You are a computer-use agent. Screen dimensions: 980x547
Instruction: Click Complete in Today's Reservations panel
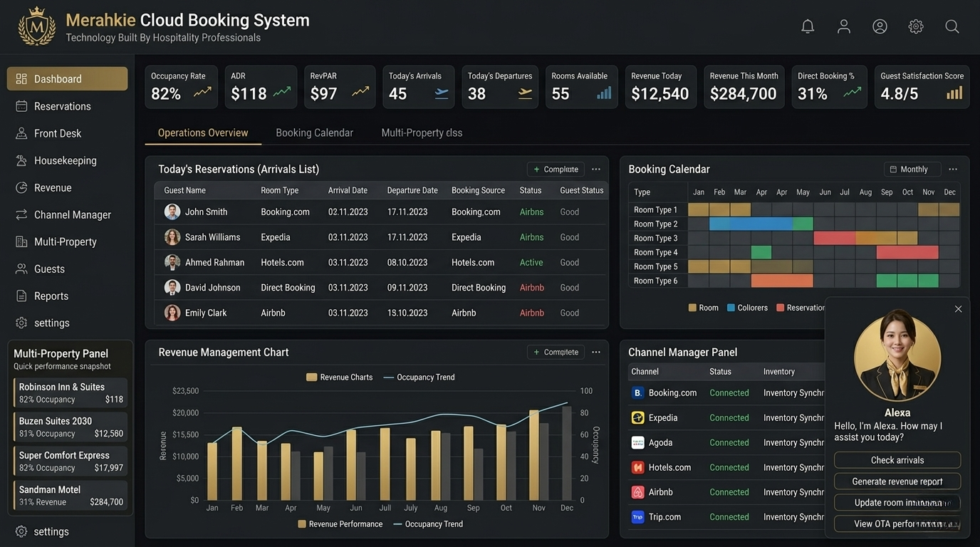coord(556,169)
